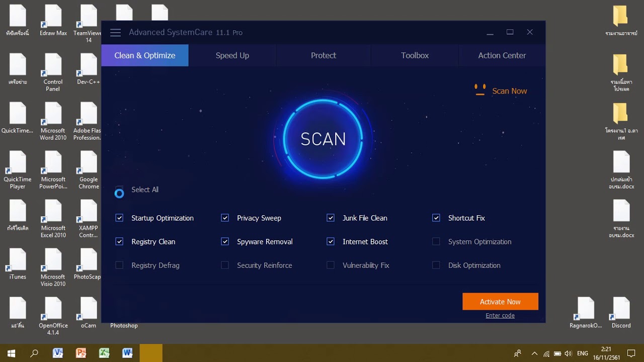Select the Edraw Max desktop icon
The image size is (644, 362).
click(x=53, y=20)
